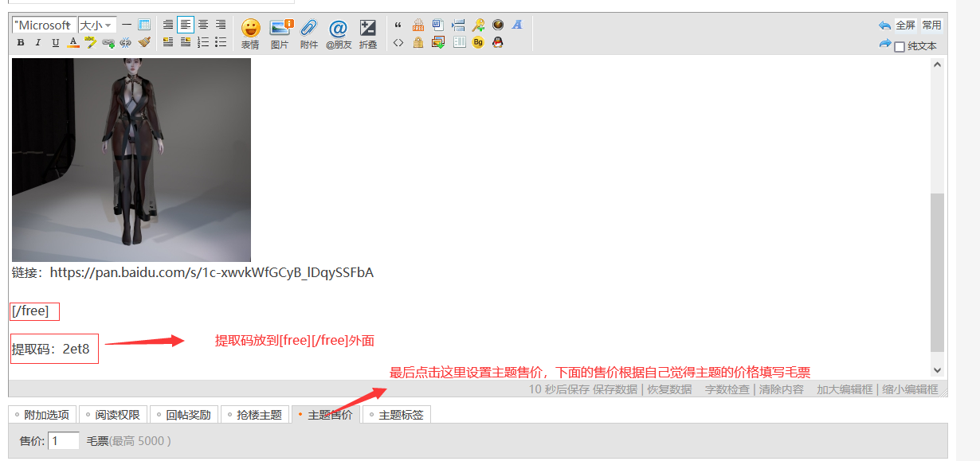Open the font color picker
This screenshot has width=980, height=461.
coord(73,43)
